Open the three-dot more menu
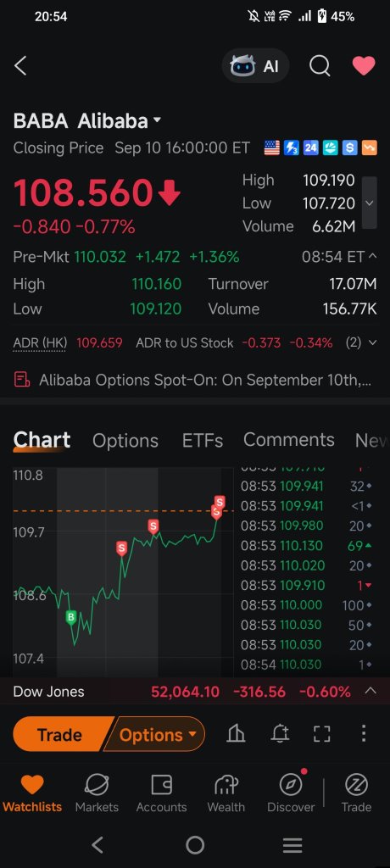Image resolution: width=390 pixels, height=868 pixels. click(364, 733)
